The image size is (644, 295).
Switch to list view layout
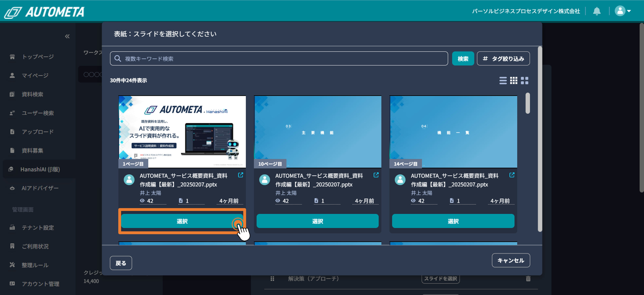[x=503, y=80]
